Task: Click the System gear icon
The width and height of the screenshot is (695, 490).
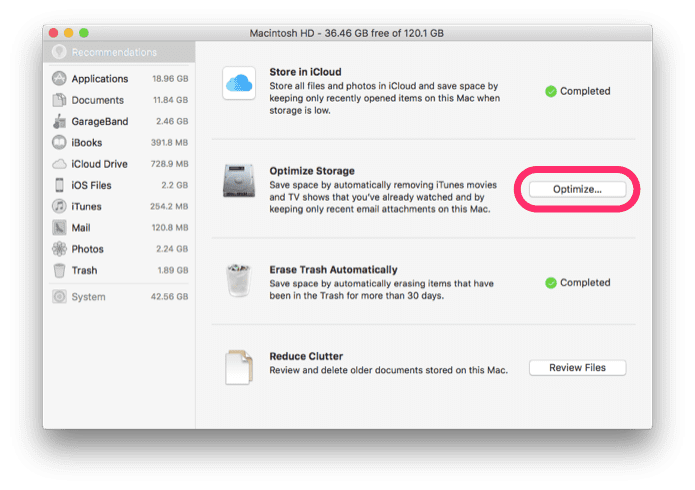Action: click(x=59, y=296)
